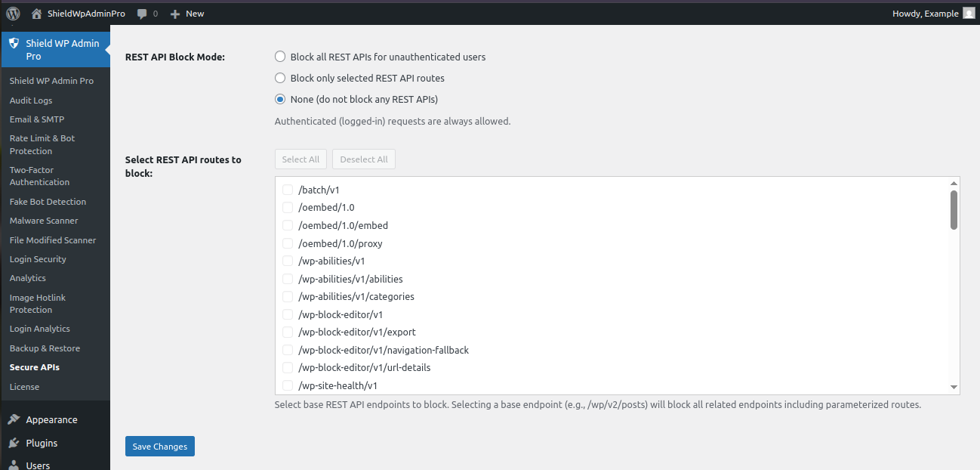The height and width of the screenshot is (470, 980).
Task: Click the New link in admin bar
Action: [x=195, y=14]
